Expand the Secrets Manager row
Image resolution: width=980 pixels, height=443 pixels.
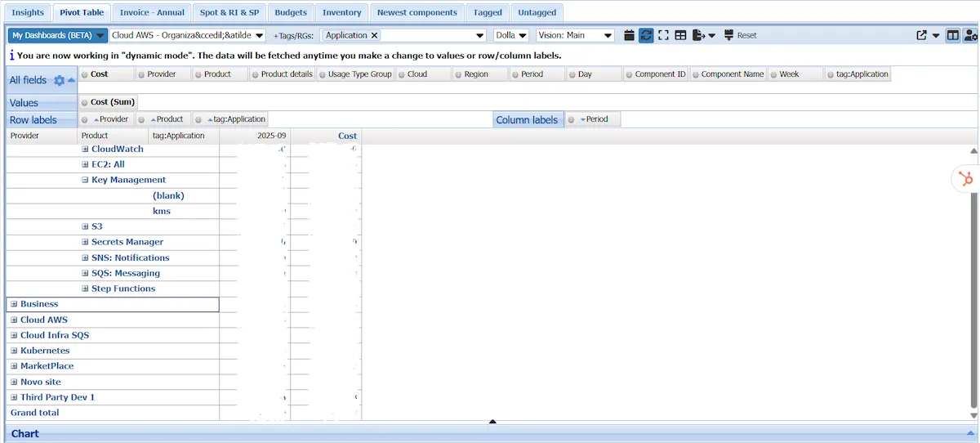coord(85,242)
